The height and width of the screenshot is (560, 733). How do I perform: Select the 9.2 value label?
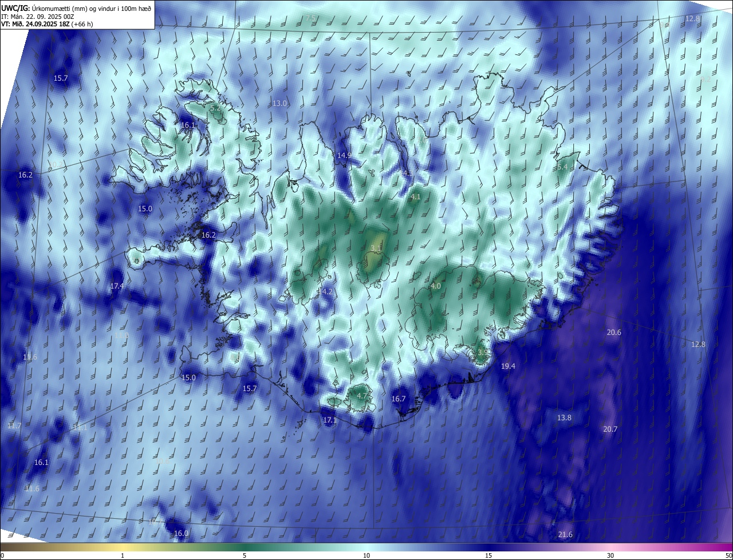706,80
